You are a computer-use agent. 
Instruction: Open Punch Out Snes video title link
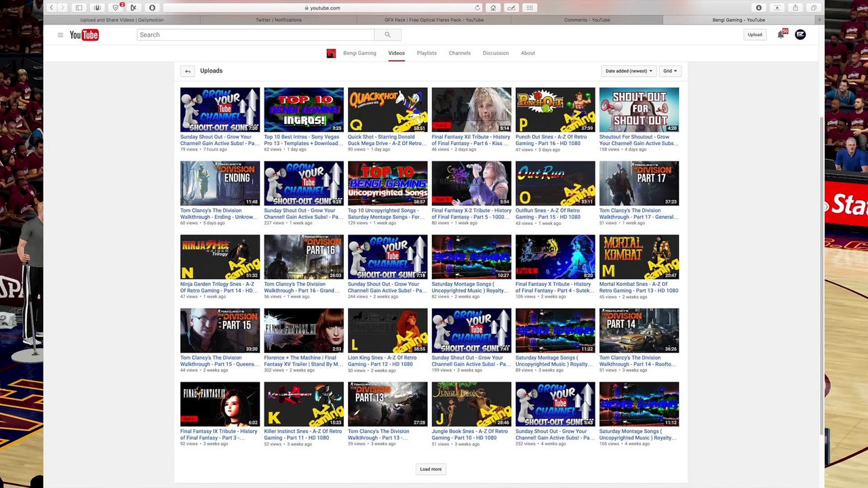coord(551,140)
